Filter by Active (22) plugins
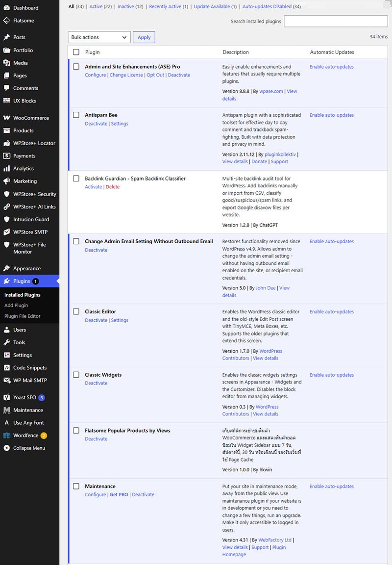The height and width of the screenshot is (565, 392). (100, 6)
